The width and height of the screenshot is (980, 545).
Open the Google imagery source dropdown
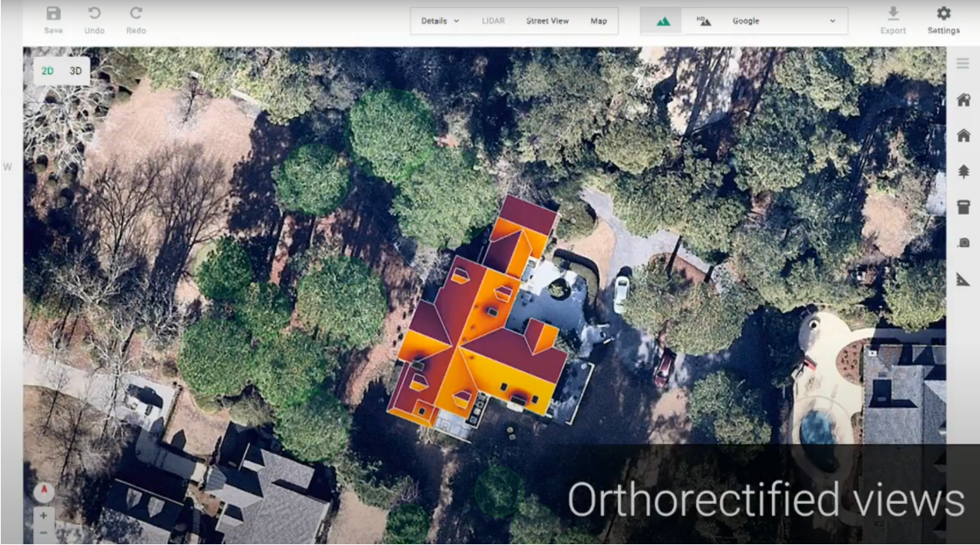point(782,22)
